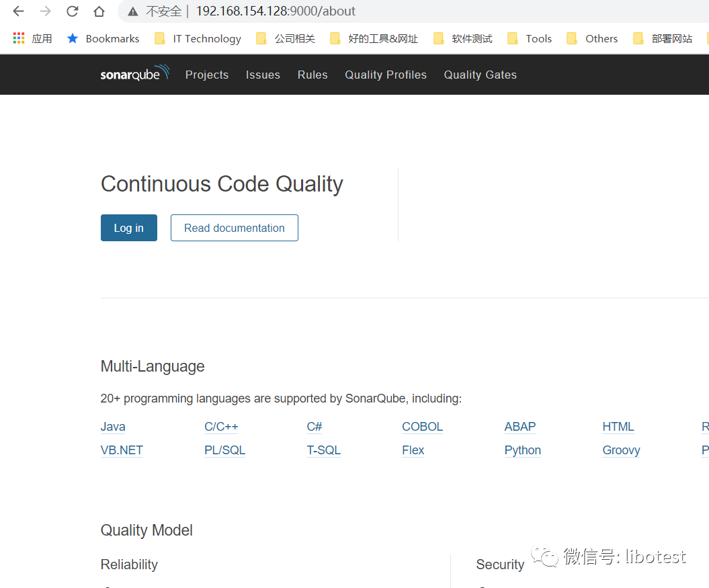Open the IT Technology bookmark folder
Screen dimensions: 709x588
coord(198,39)
